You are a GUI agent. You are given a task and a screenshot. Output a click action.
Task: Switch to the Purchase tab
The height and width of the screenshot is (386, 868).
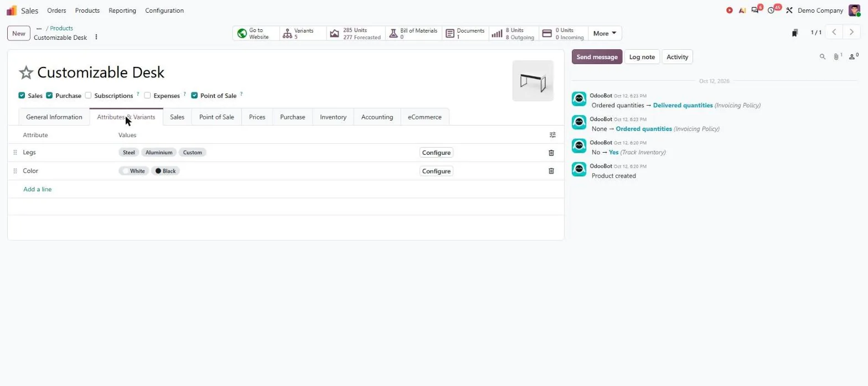[x=292, y=117]
